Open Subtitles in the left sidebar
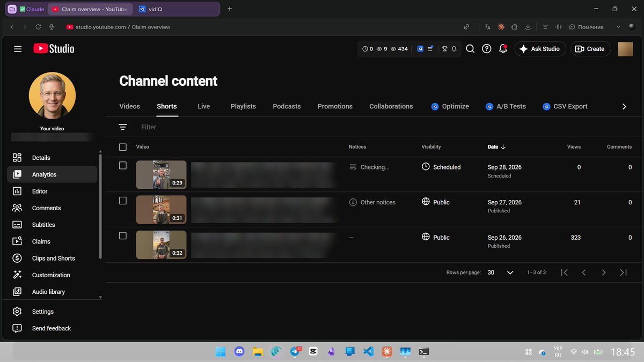 52,225
